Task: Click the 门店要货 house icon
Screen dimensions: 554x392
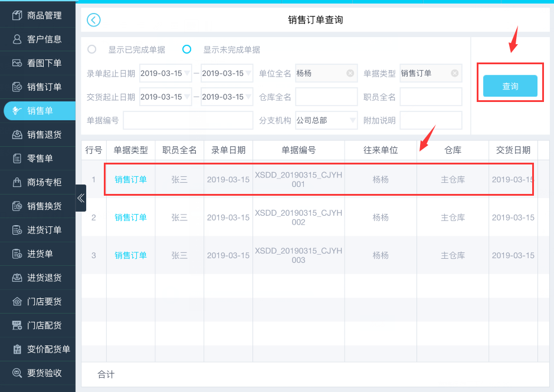Action: tap(17, 301)
